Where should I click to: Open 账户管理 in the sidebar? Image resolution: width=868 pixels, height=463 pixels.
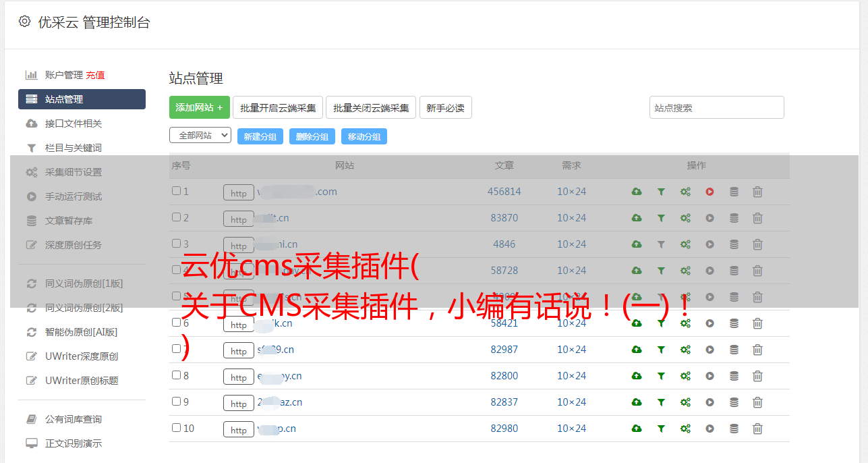click(x=64, y=75)
